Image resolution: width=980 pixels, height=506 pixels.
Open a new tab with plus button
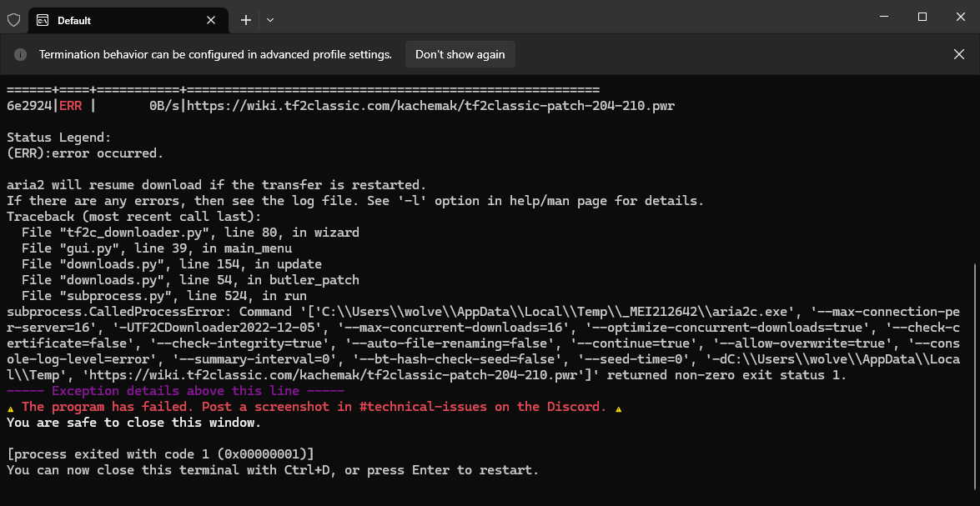coord(245,20)
